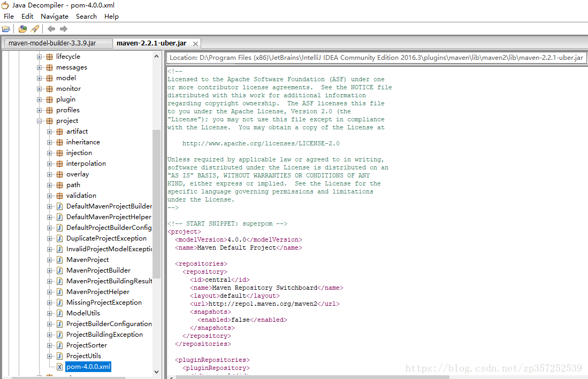588x379 pixels.
Task: Select the ProjectBuilderConfiguration tree item
Action: pos(109,323)
